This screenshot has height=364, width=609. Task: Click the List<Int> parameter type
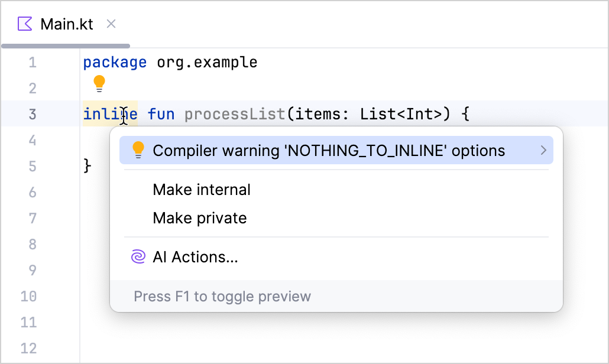point(401,114)
